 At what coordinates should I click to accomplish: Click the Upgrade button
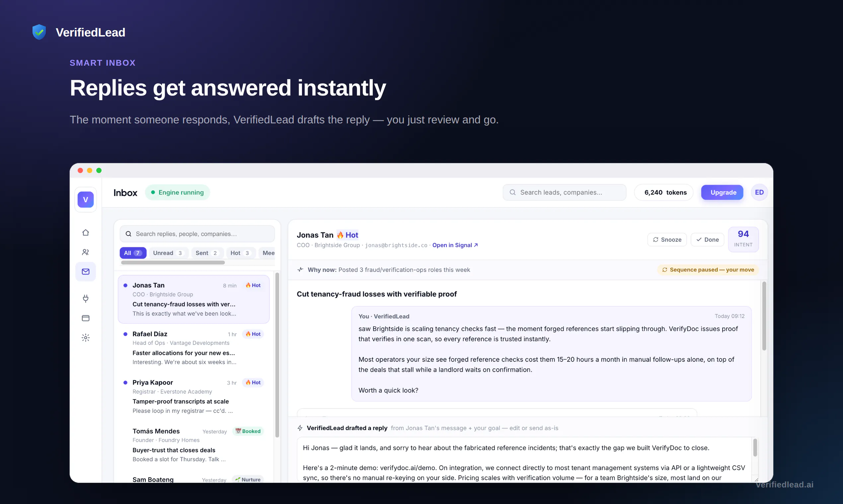(x=722, y=192)
